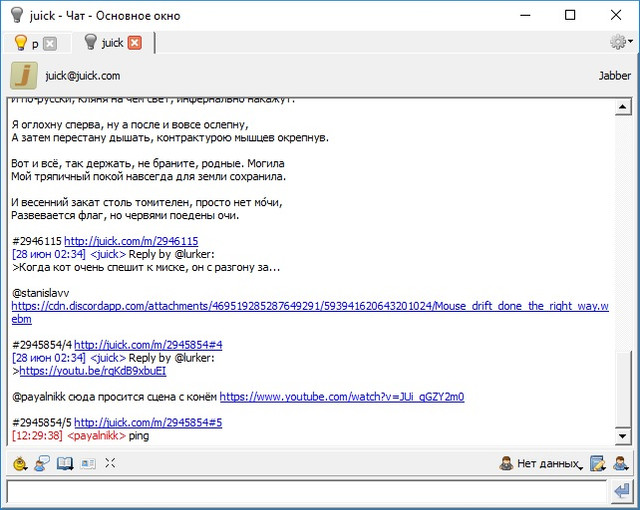Open link juick.com/m/2945854#4
640x510 pixels.
148,345
